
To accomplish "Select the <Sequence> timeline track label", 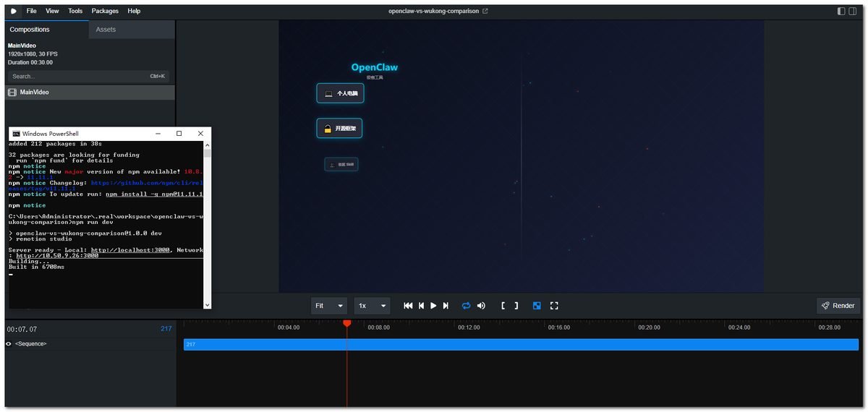I will tap(31, 344).
